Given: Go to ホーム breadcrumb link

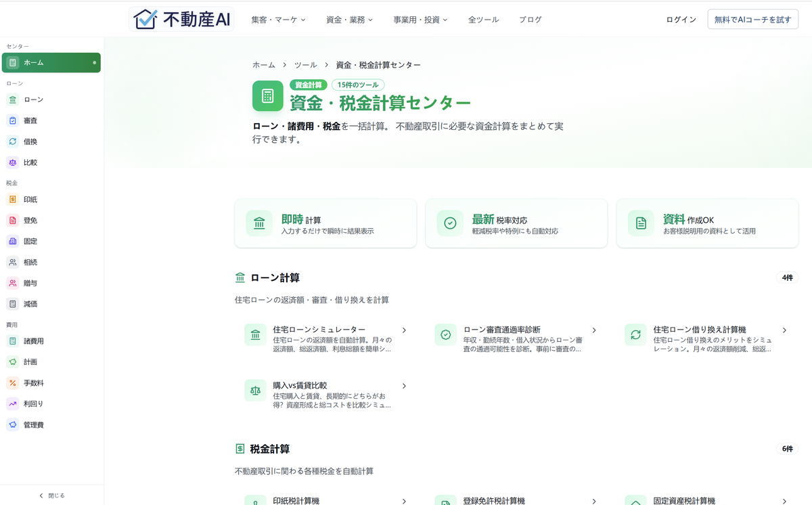Looking at the screenshot, I should [264, 65].
